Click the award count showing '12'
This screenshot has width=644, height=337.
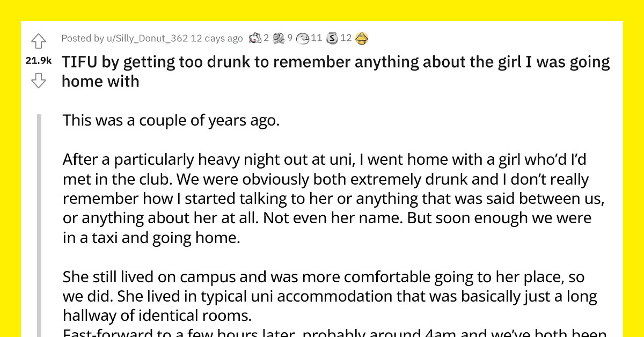347,38
